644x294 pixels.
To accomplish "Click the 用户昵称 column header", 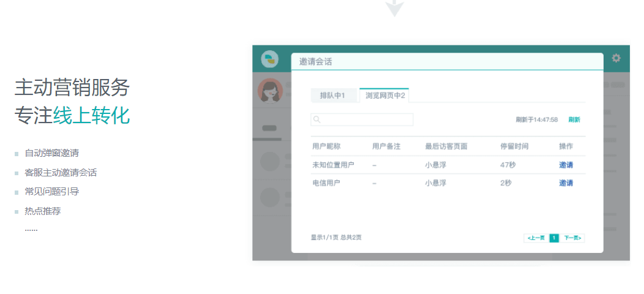I will click(326, 146).
